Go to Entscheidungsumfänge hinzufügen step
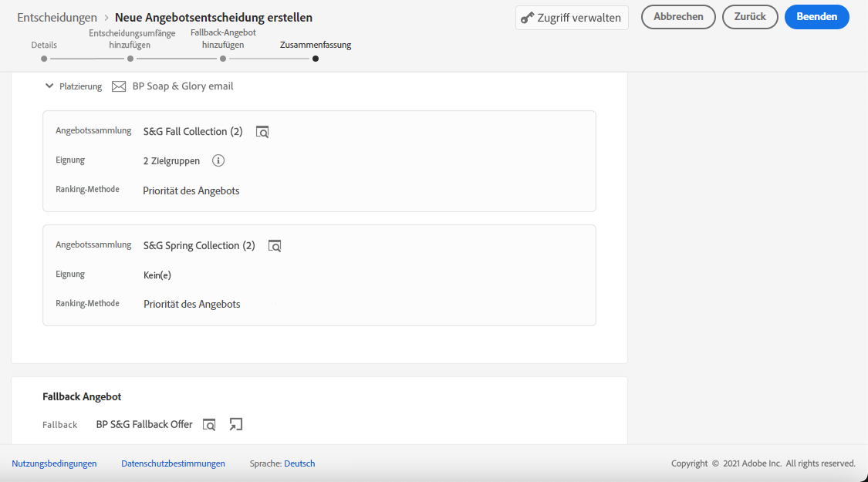The width and height of the screenshot is (868, 482). point(130,58)
